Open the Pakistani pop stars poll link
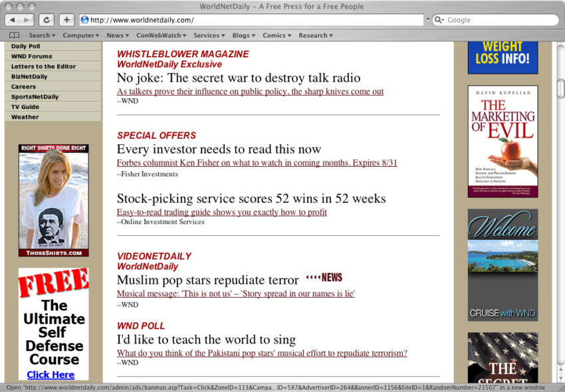This screenshot has height=392, width=565. (262, 353)
